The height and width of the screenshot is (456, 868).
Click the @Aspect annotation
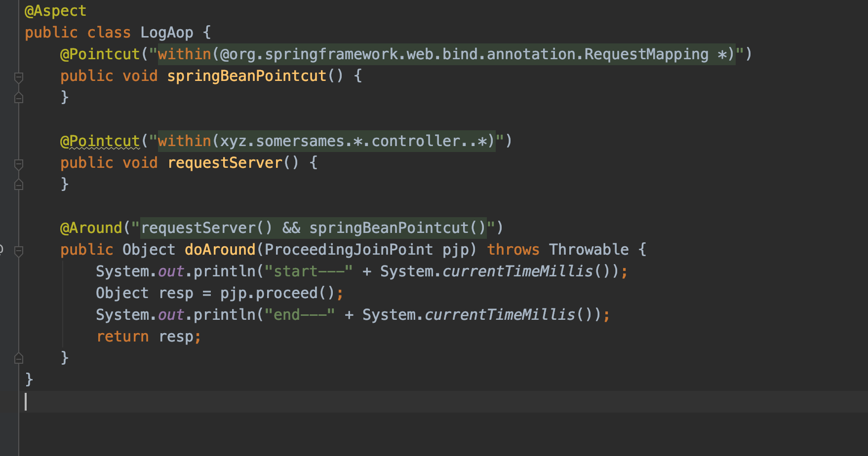55,11
